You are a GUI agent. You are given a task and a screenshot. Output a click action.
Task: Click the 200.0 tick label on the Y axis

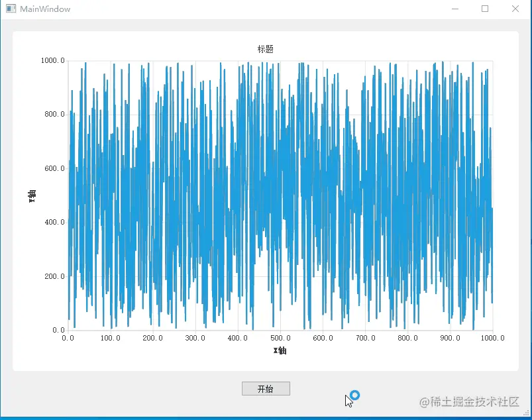coord(54,276)
